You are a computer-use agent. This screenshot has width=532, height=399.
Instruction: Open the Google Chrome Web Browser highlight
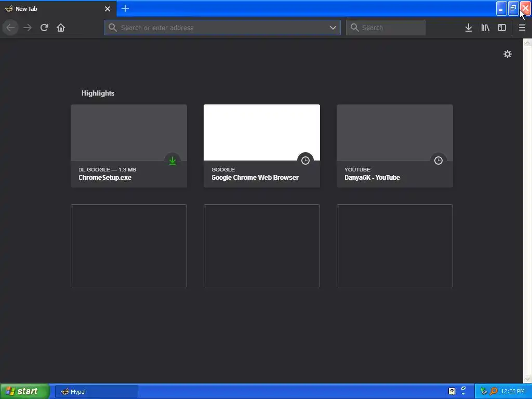click(x=262, y=146)
